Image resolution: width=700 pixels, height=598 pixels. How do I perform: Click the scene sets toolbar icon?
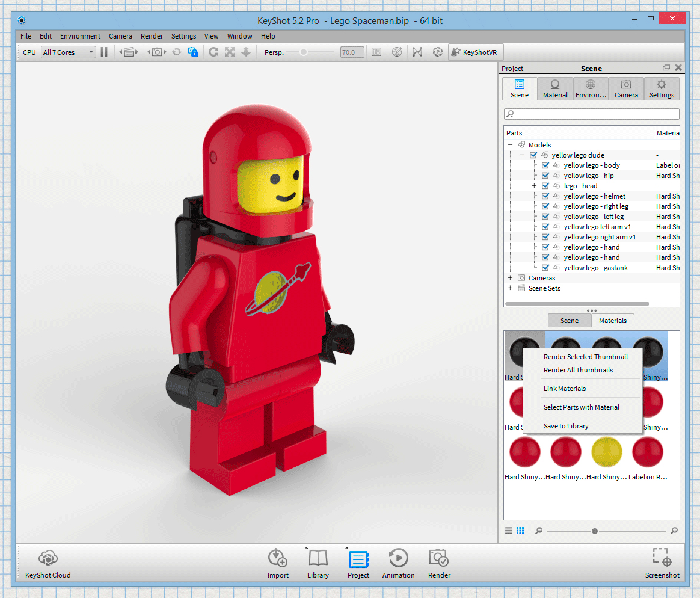coord(129,52)
